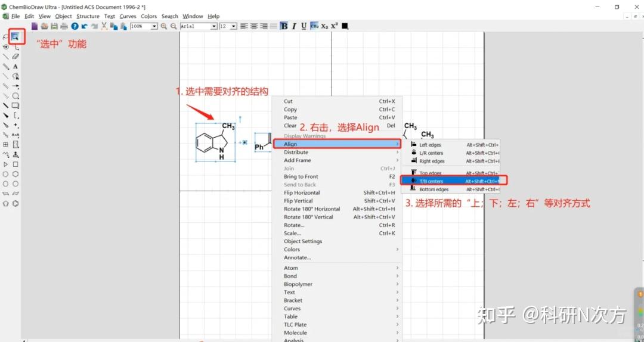Click Object Settings in context menu
This screenshot has width=644, height=342.
tap(337, 241)
